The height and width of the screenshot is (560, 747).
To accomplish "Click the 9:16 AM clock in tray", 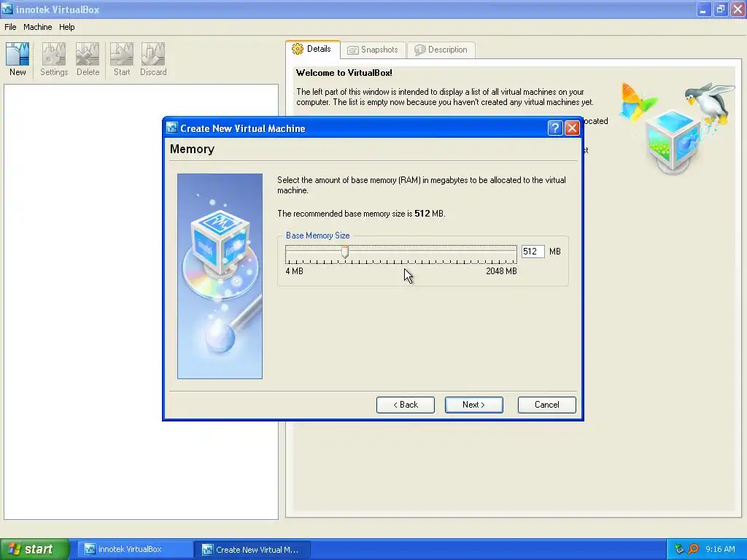I will pos(720,549).
